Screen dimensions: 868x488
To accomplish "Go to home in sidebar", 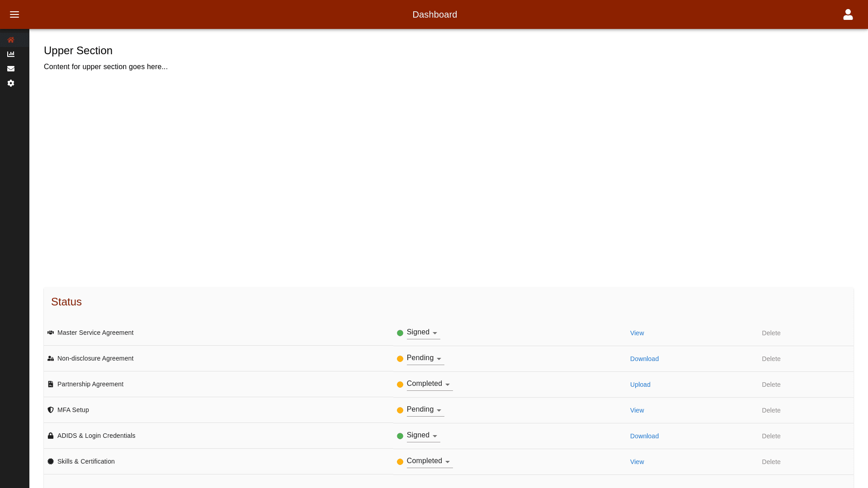I will pyautogui.click(x=11, y=40).
